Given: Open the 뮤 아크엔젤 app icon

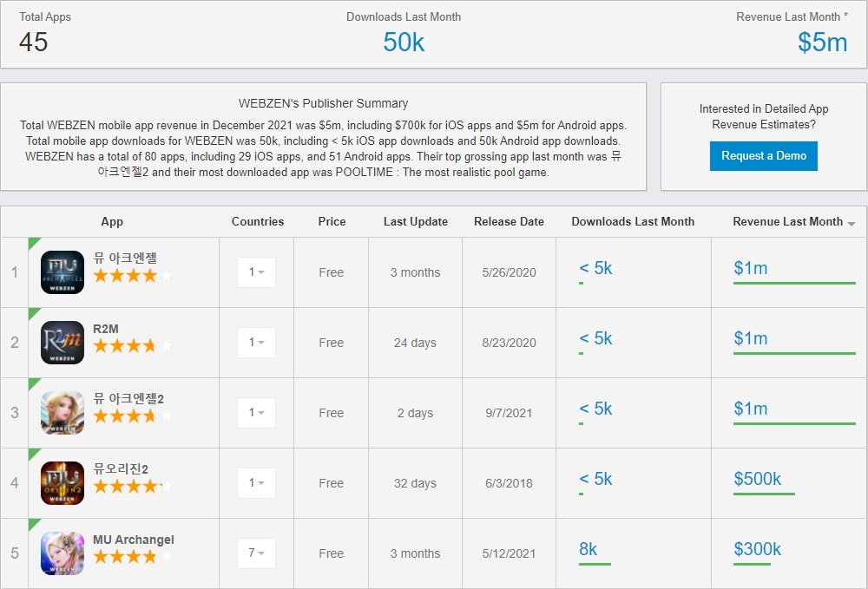Looking at the screenshot, I should (x=62, y=272).
